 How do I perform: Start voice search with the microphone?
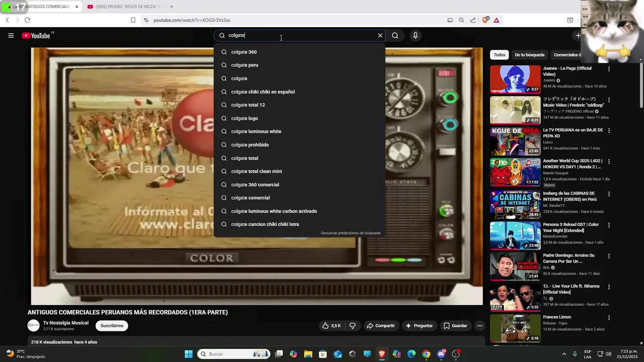[415, 36]
